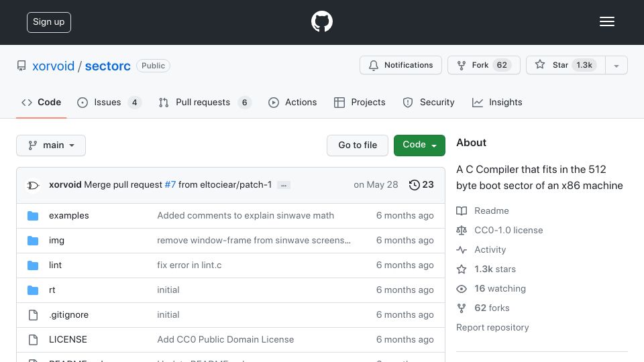Open the xorvoid commit author link
Viewport: 644px width, 362px height.
[x=65, y=185]
